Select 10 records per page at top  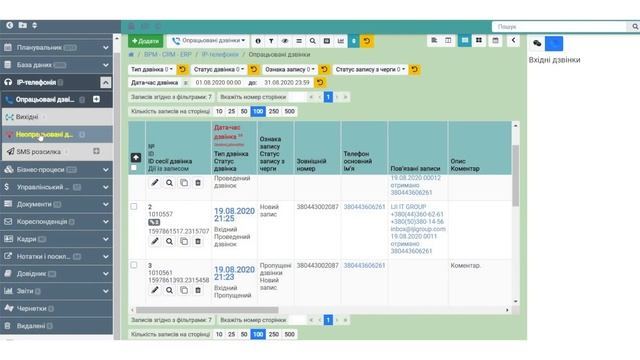(x=219, y=111)
